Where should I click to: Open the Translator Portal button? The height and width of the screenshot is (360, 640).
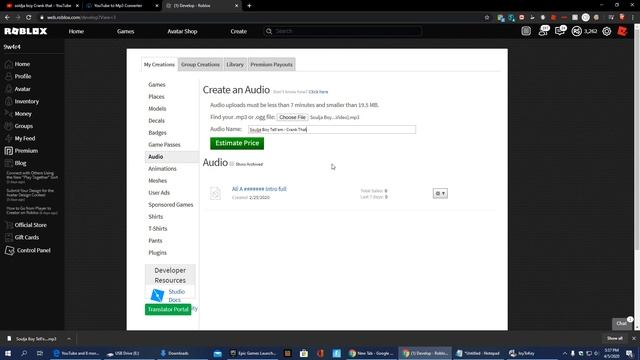(168, 309)
